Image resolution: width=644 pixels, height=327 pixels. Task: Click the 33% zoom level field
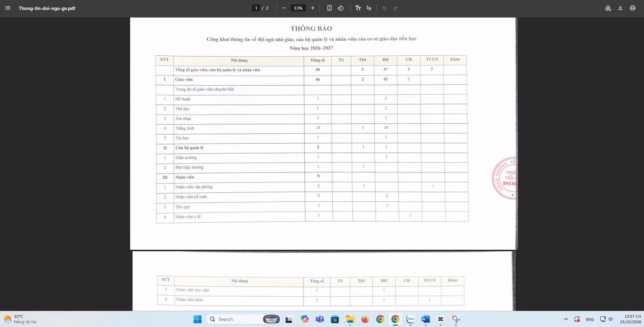pyautogui.click(x=298, y=8)
